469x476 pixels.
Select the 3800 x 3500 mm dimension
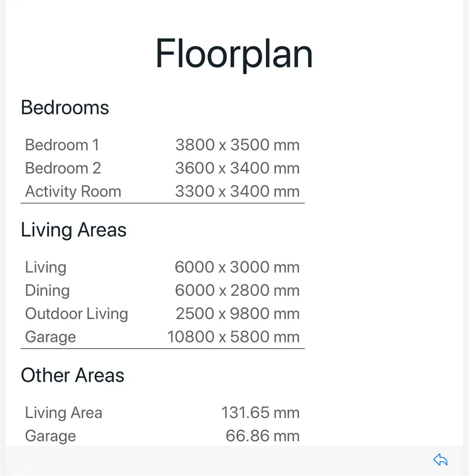[237, 145]
